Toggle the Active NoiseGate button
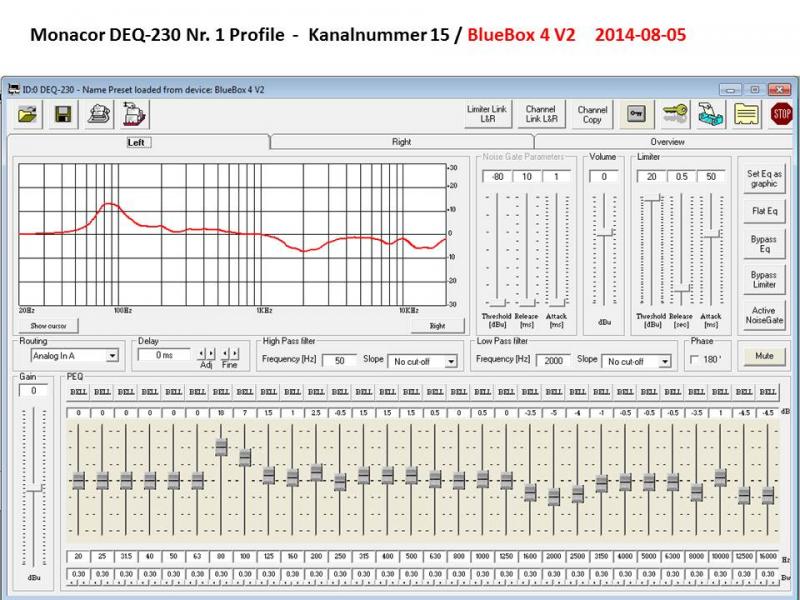The image size is (800, 600). tap(764, 315)
